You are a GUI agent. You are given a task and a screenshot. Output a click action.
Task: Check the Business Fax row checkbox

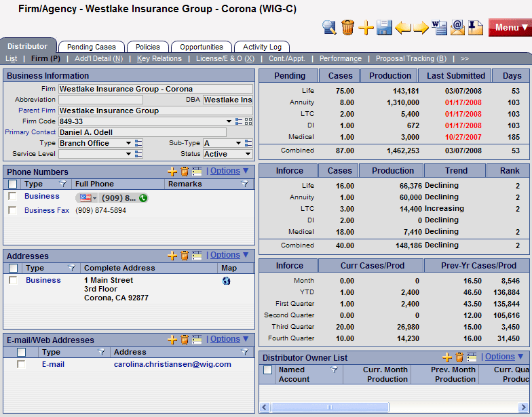coord(12,211)
